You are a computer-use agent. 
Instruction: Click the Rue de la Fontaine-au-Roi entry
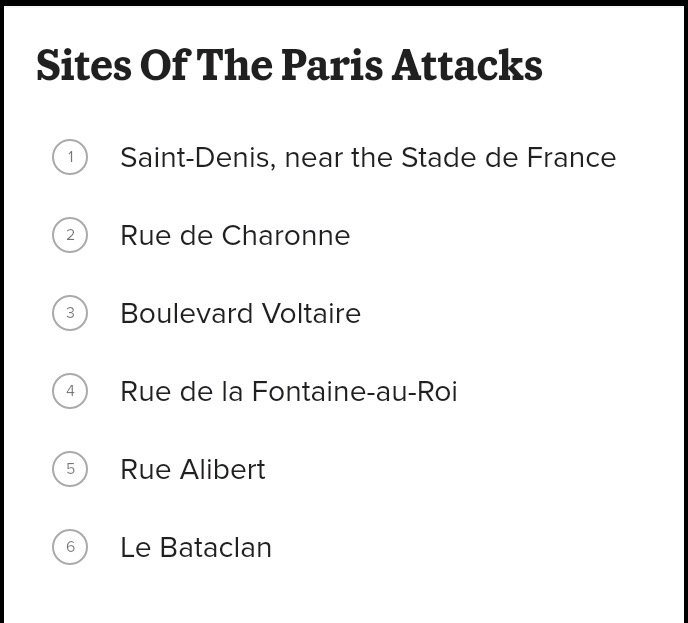[x=289, y=391]
